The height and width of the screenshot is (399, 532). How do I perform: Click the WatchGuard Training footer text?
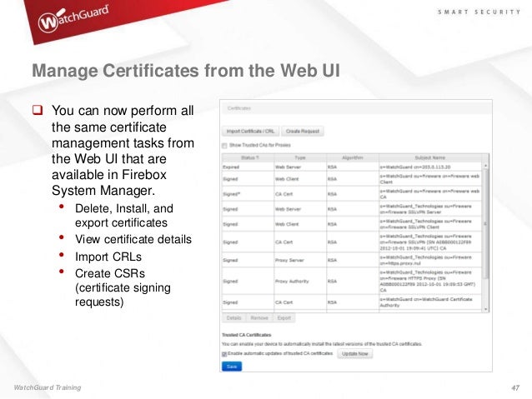tap(48, 387)
